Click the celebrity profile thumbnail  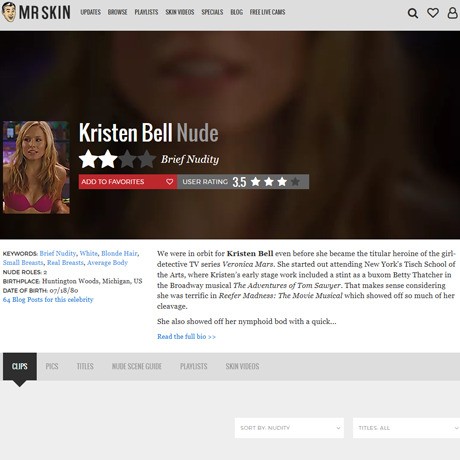[36, 167]
